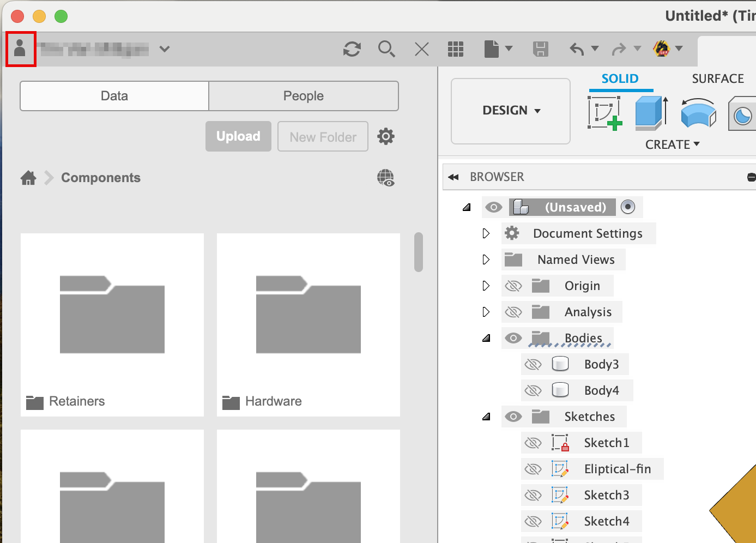Open the grid view of recent files
Viewport: 756px width, 543px height.
click(456, 49)
